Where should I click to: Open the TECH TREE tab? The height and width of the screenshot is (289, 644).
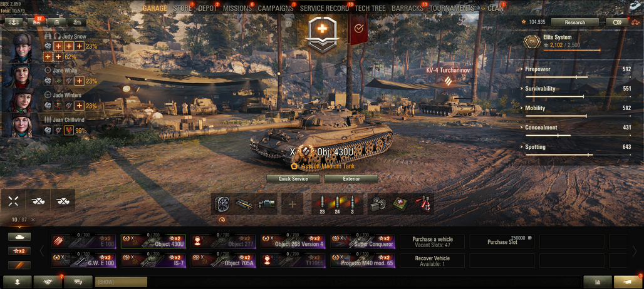(x=370, y=8)
